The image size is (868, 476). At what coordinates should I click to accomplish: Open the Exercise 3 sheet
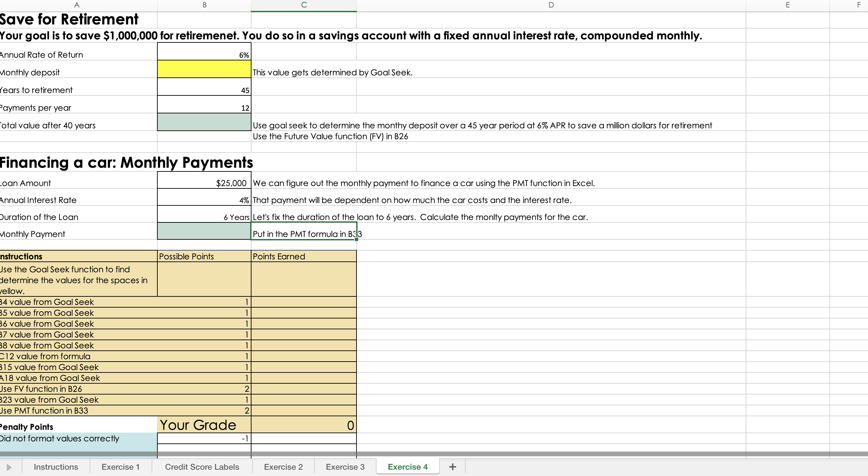click(x=345, y=467)
